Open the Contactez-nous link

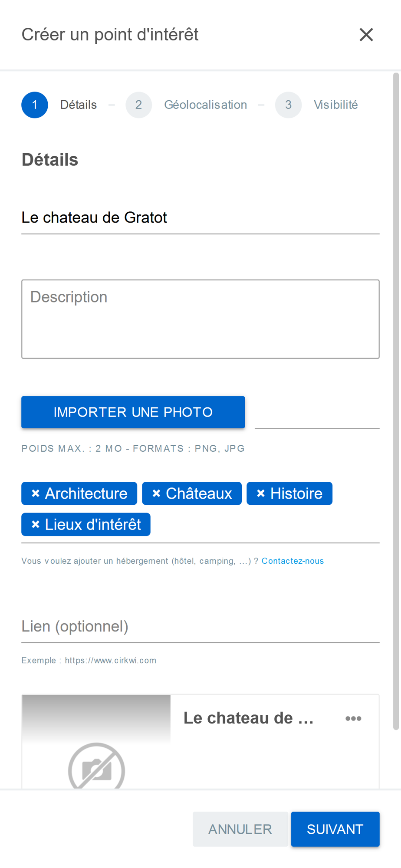point(293,561)
